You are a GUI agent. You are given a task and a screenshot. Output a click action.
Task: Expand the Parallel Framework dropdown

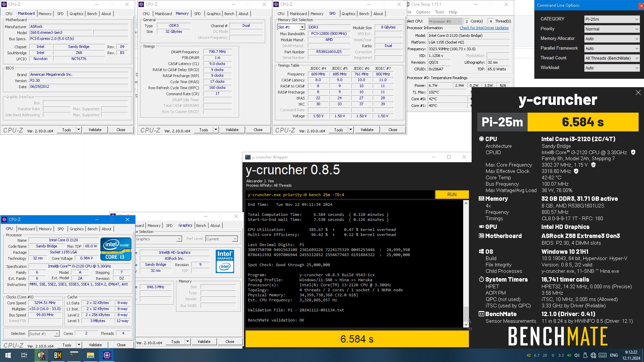(612, 49)
